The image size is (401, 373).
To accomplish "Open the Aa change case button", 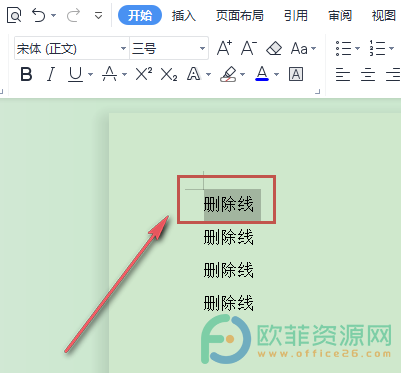I will click(x=299, y=49).
